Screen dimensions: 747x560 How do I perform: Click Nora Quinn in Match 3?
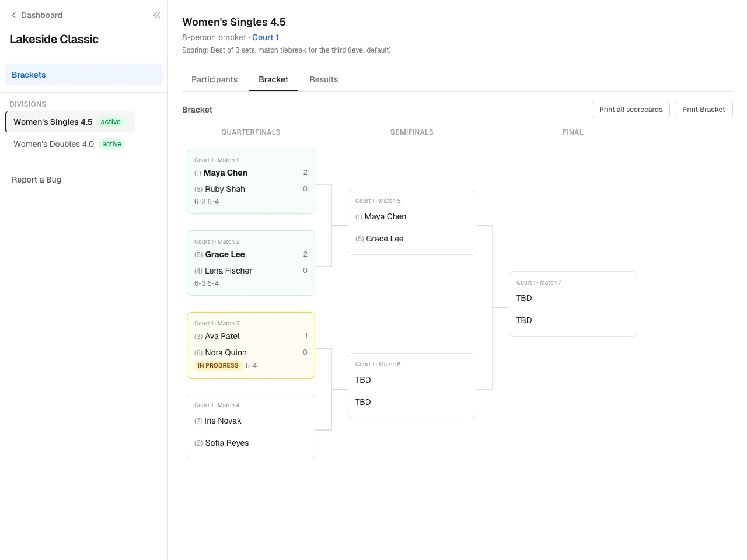tap(226, 352)
